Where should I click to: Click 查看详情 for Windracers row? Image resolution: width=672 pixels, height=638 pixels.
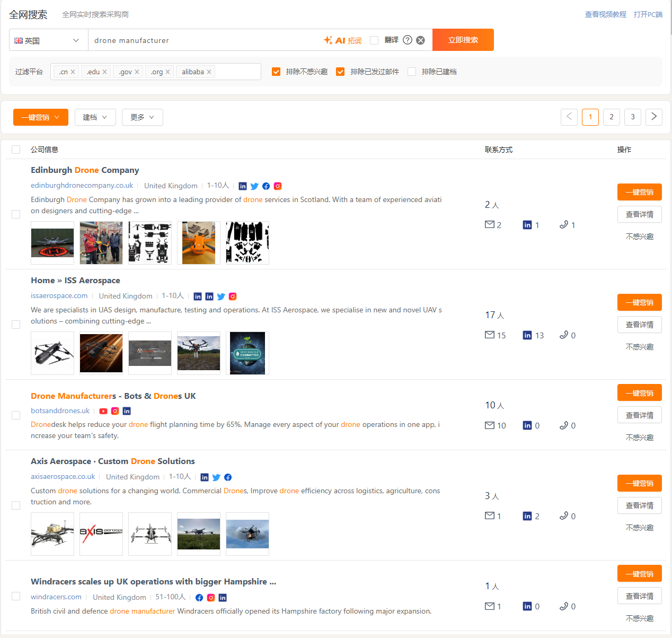click(640, 596)
